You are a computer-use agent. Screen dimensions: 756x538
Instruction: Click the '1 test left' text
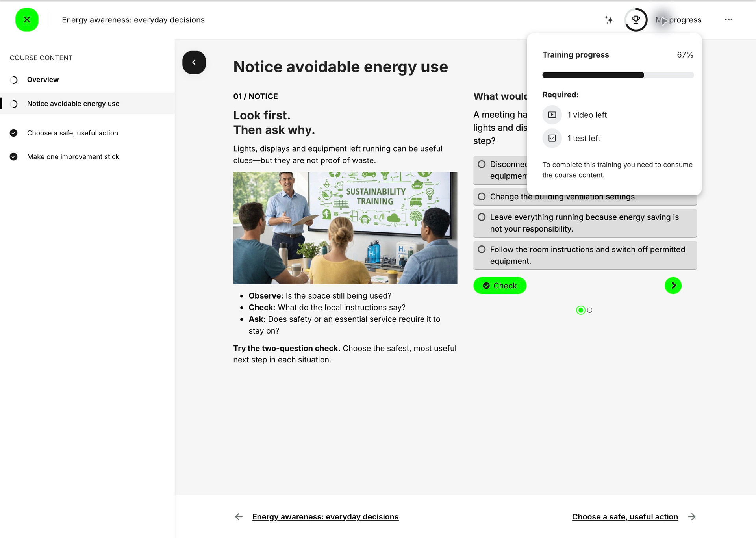tap(584, 138)
